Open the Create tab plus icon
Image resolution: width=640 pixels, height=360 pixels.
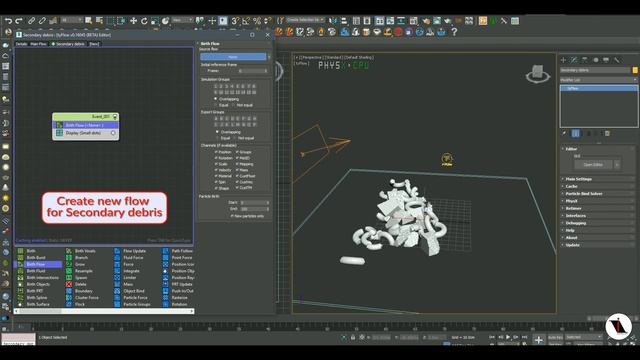(564, 60)
